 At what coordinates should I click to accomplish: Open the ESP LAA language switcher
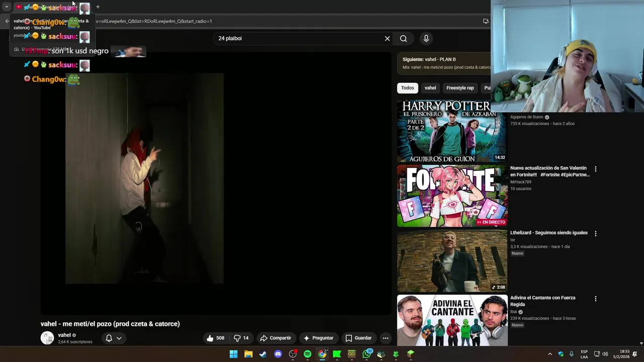click(584, 354)
